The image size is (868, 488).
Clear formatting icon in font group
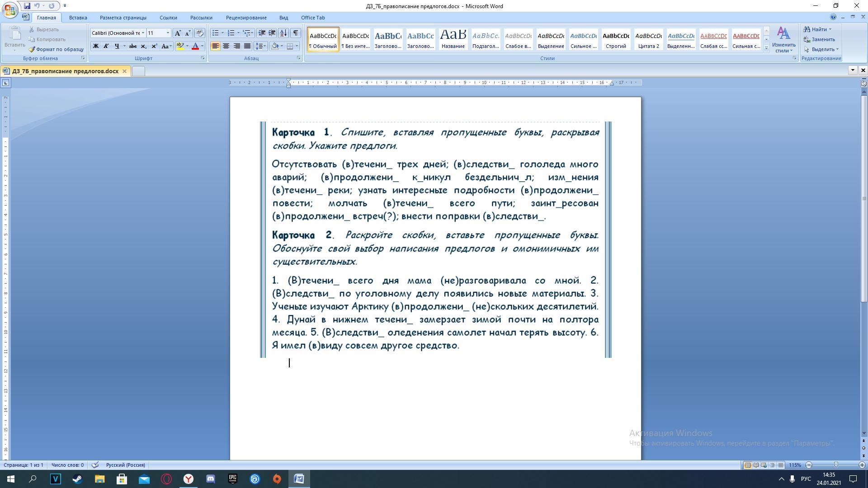(200, 33)
